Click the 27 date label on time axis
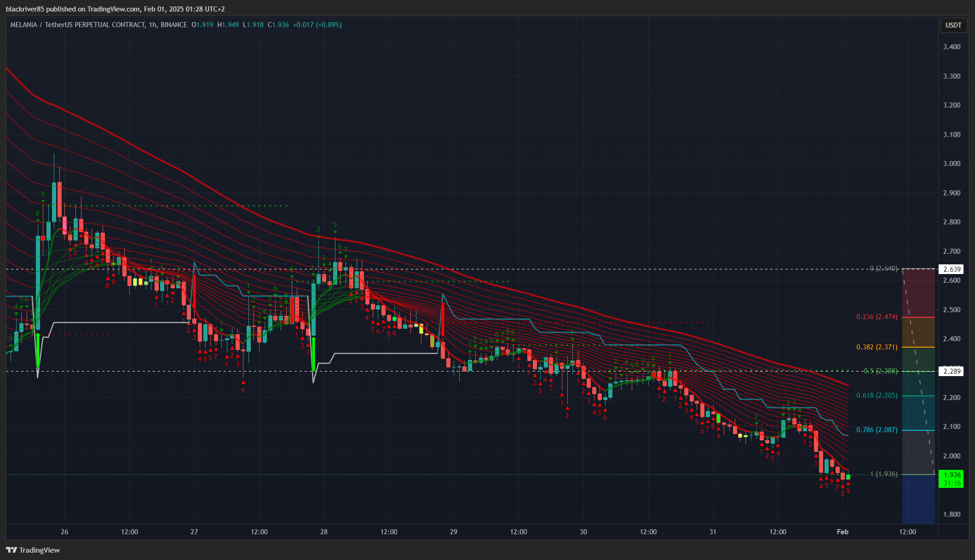The width and height of the screenshot is (975, 560). click(x=194, y=532)
